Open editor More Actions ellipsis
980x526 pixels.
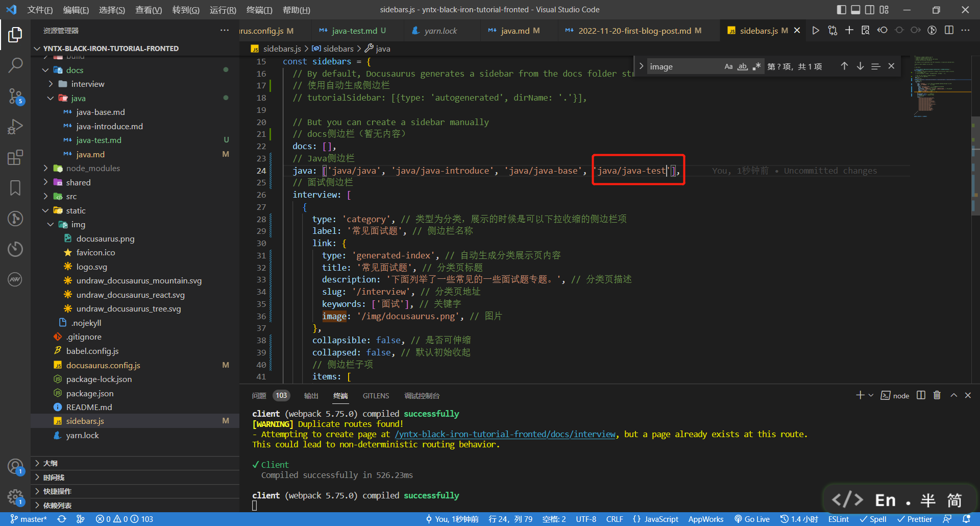[965, 31]
